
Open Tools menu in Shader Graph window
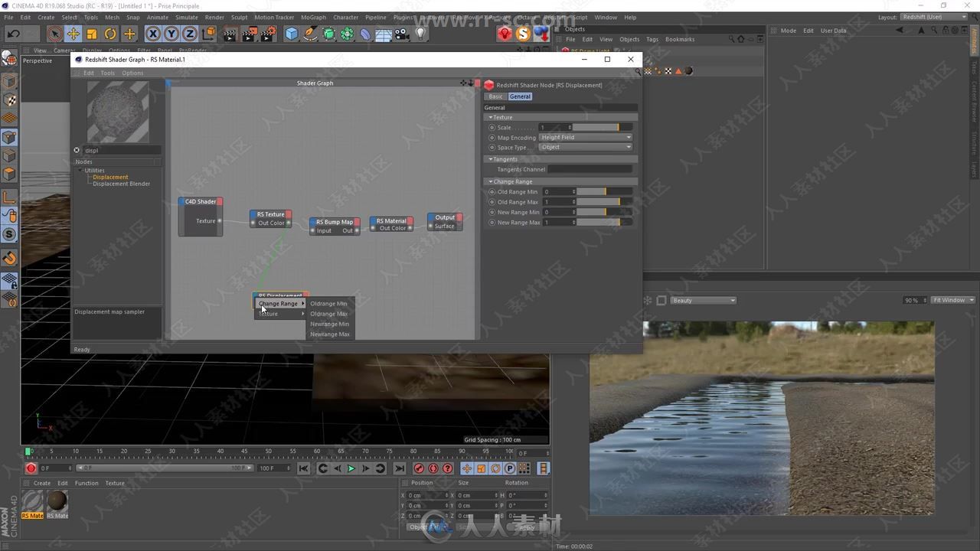108,73
